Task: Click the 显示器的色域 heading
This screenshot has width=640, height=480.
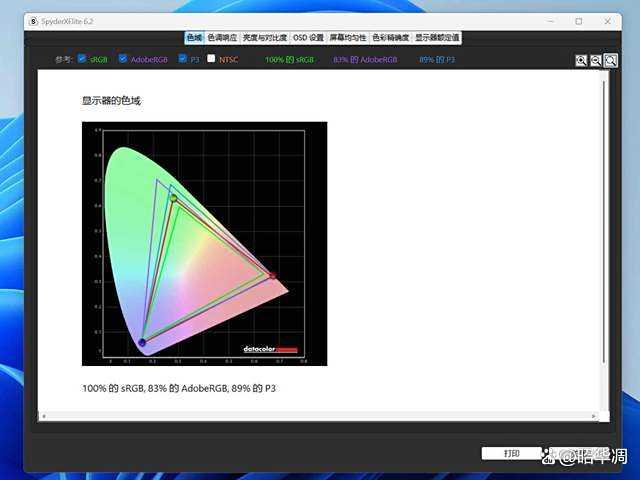Action: click(x=111, y=101)
